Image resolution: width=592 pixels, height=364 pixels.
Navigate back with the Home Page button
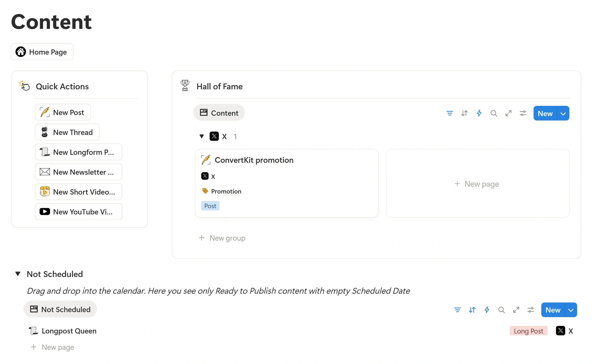click(42, 51)
